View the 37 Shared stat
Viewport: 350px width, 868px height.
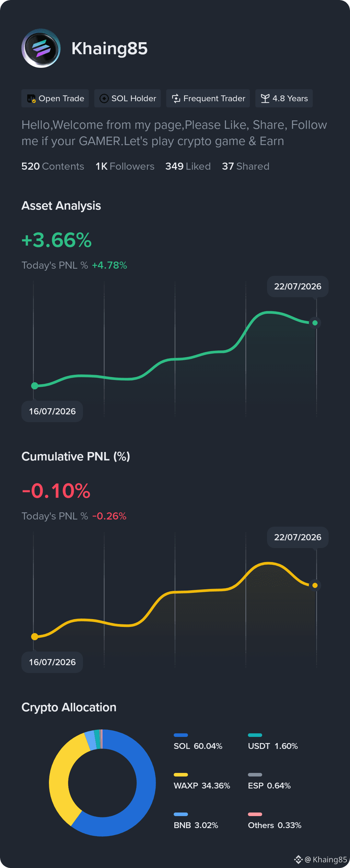pos(246,166)
